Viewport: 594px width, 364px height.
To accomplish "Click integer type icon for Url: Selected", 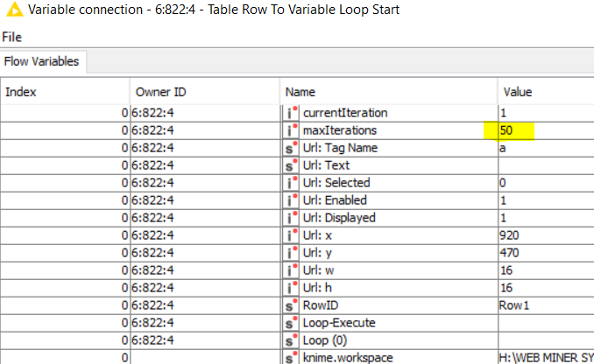I will pyautogui.click(x=291, y=183).
